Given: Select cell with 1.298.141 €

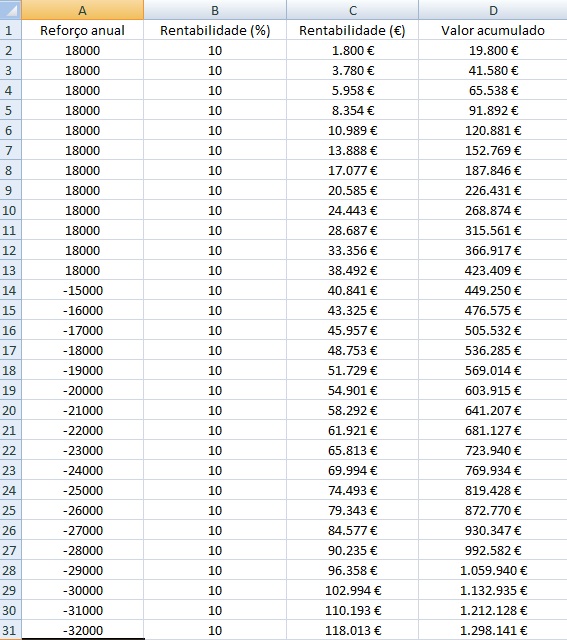Looking at the screenshot, I should tap(493, 630).
